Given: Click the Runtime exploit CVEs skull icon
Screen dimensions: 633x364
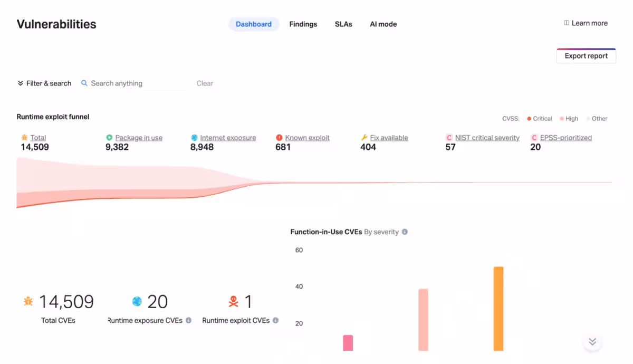Looking at the screenshot, I should pyautogui.click(x=233, y=302).
